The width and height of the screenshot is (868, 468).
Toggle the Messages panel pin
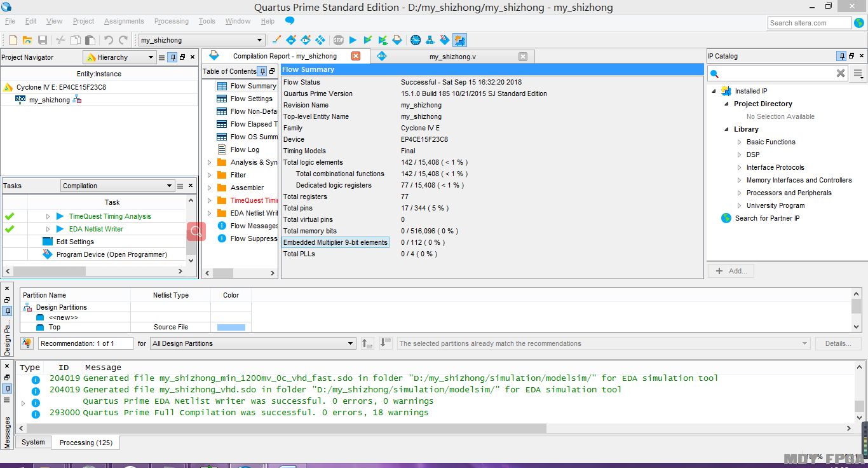click(7, 388)
